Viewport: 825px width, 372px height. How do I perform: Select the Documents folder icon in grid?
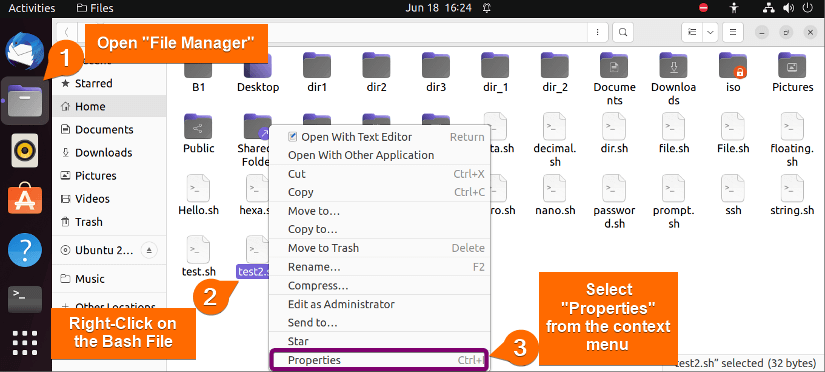pyautogui.click(x=614, y=66)
